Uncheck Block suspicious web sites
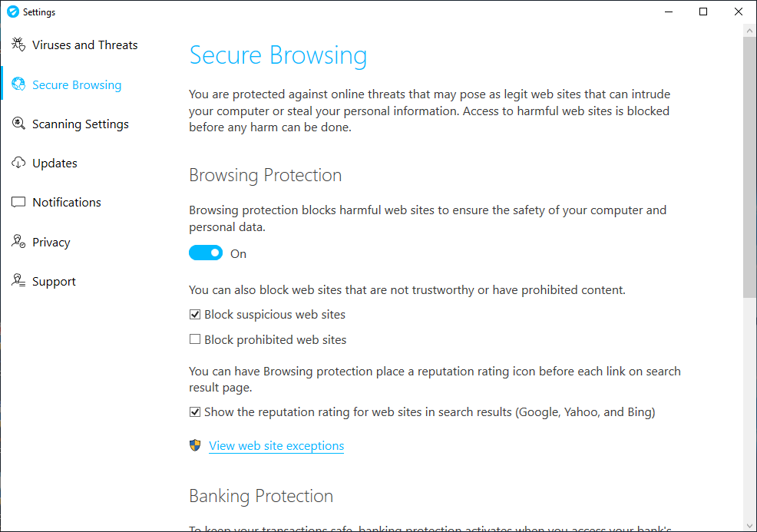 click(x=196, y=315)
